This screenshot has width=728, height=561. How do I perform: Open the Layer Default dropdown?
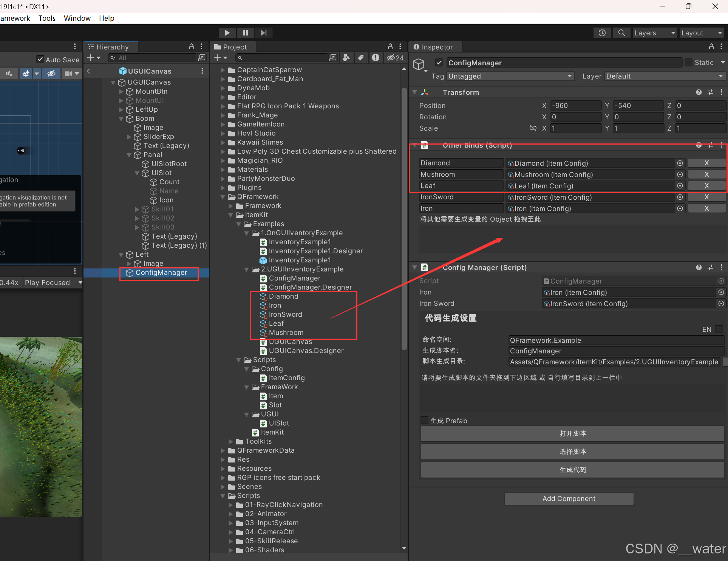point(665,76)
